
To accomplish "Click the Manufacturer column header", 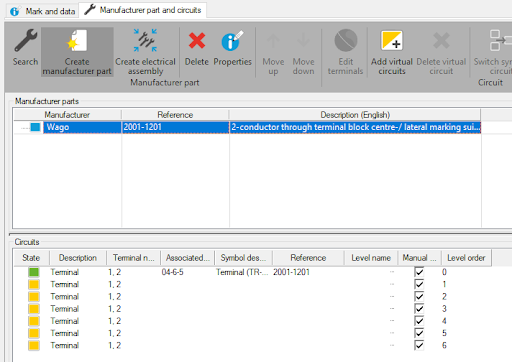I will tap(67, 115).
